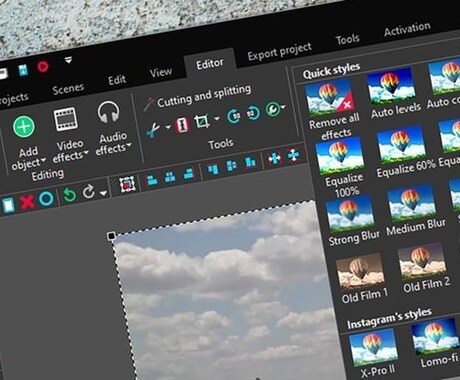Open dropdown arrow next to crop tool

tap(217, 118)
